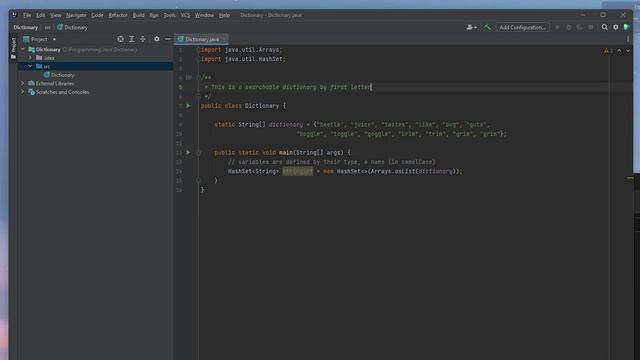640x360 pixels.
Task: Click the Dictionary class icon in breadcrumb
Action: (60, 27)
